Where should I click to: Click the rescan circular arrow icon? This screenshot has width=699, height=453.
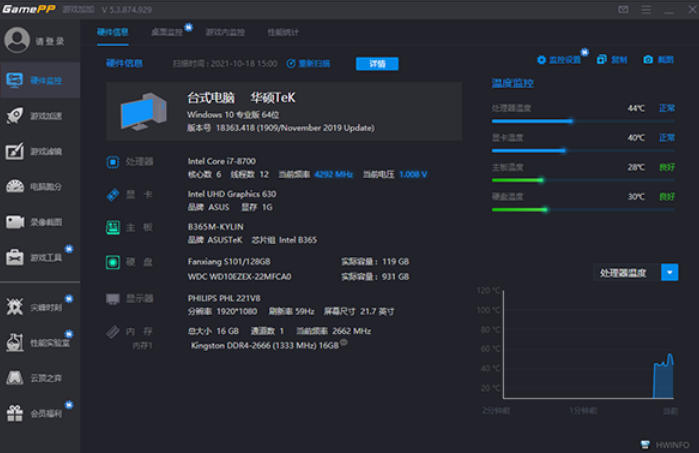click(291, 64)
